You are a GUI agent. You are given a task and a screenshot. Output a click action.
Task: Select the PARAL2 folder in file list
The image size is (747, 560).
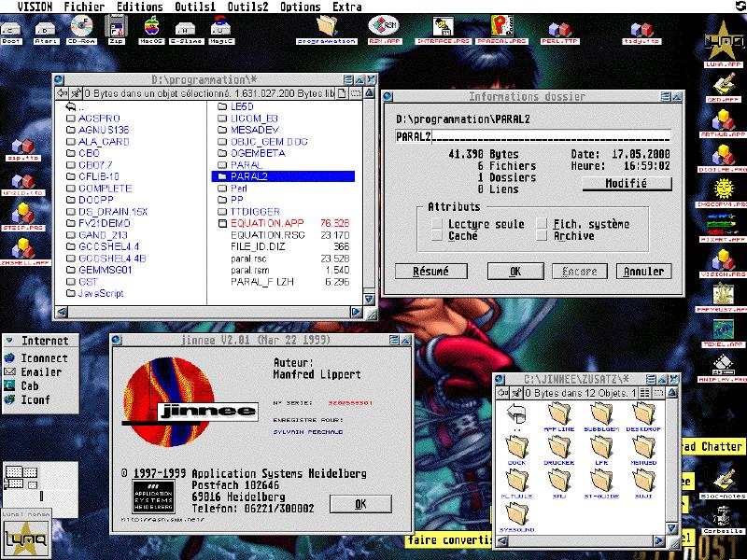(x=283, y=176)
